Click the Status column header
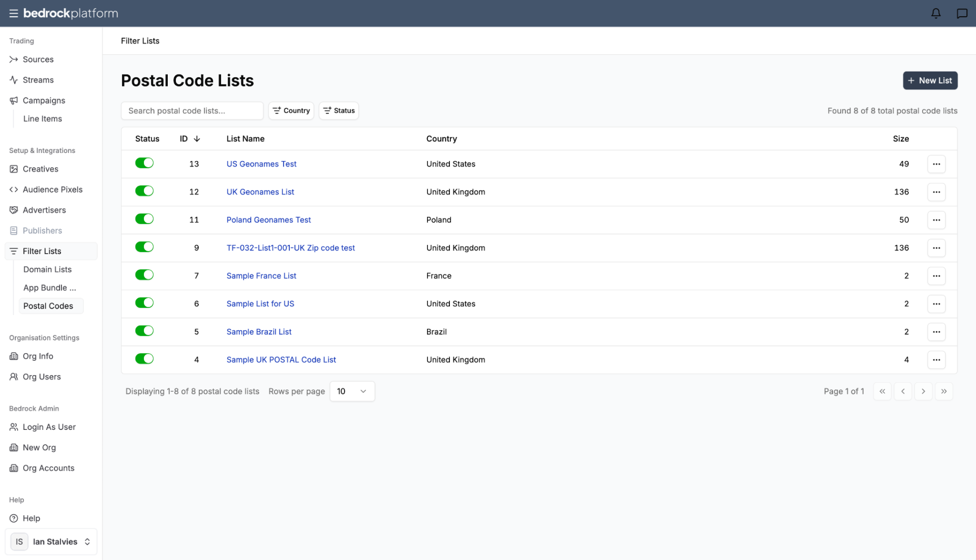976x560 pixels. coord(147,139)
